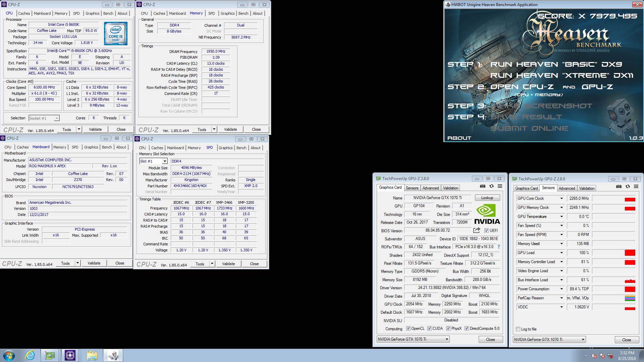Click the refresh icon in GPU-Z Graphics Card window
This screenshot has height=362, width=644.
pos(491,186)
